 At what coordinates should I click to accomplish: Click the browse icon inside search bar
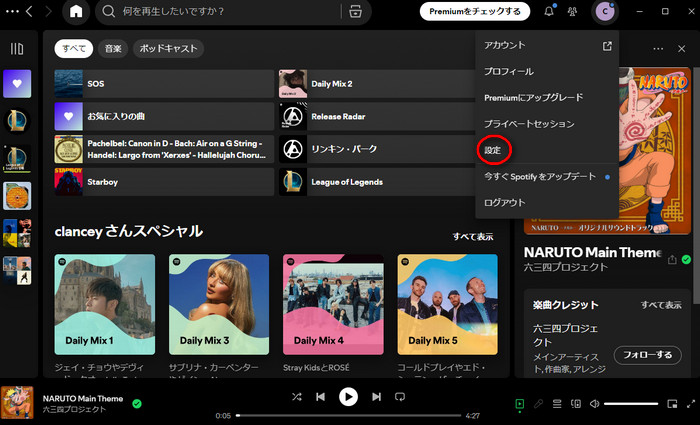pyautogui.click(x=355, y=12)
